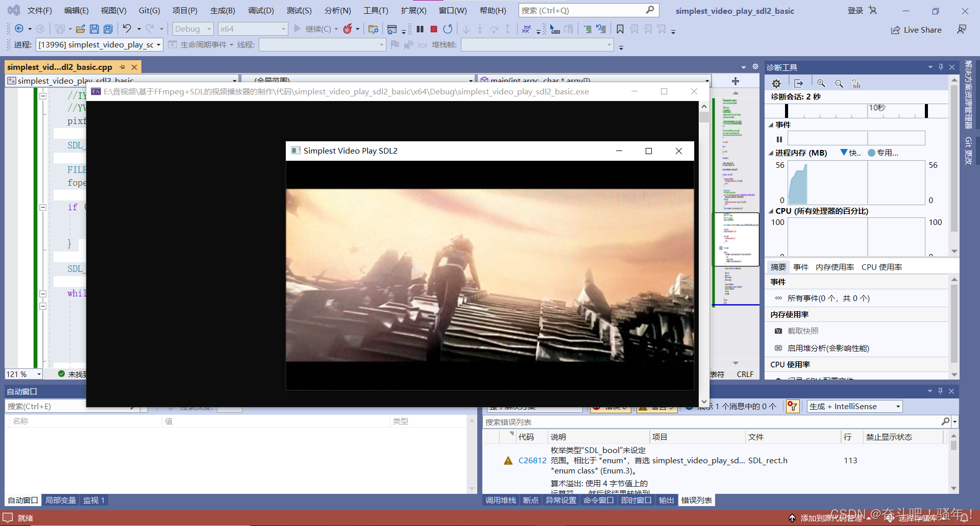This screenshot has height=526, width=980.
Task: Pause the 事件 events track
Action: (x=779, y=139)
